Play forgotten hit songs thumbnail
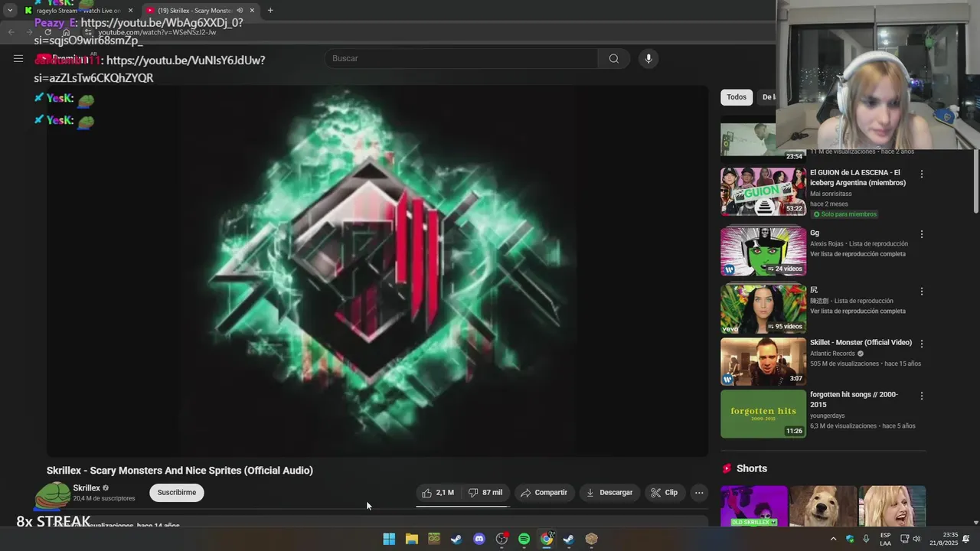 763,414
